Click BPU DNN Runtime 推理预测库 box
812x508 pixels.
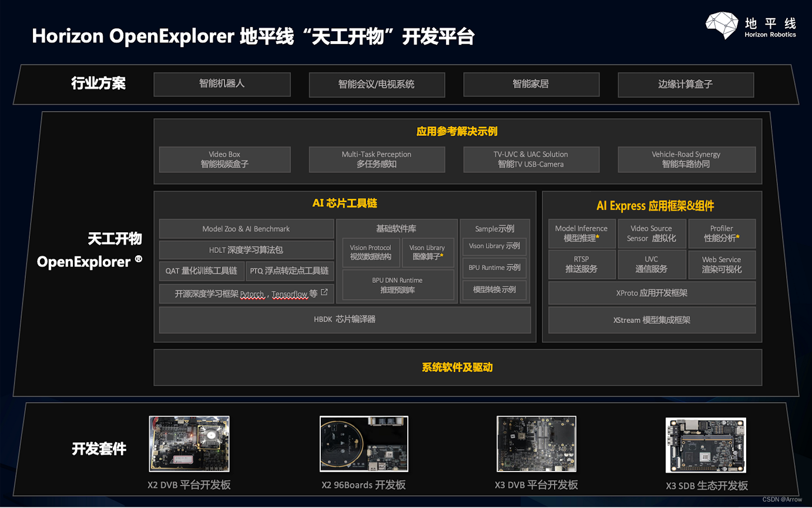pos(398,285)
